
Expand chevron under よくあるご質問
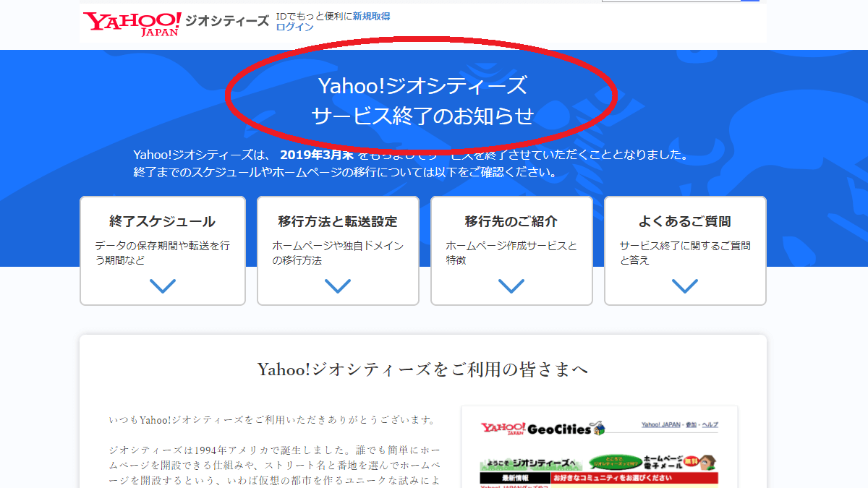[x=685, y=286]
